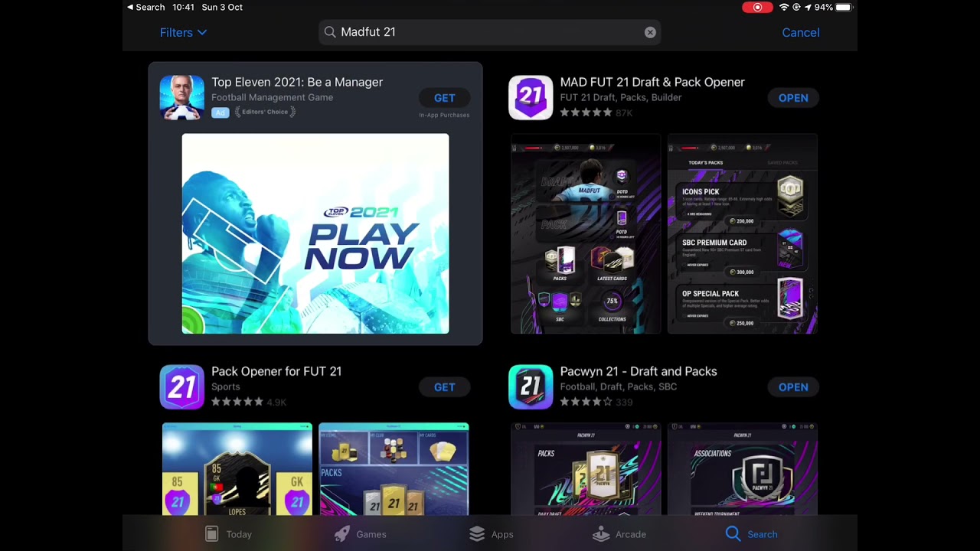The width and height of the screenshot is (980, 551).
Task: Return to Search via back arrow in status bar
Action: click(x=145, y=7)
